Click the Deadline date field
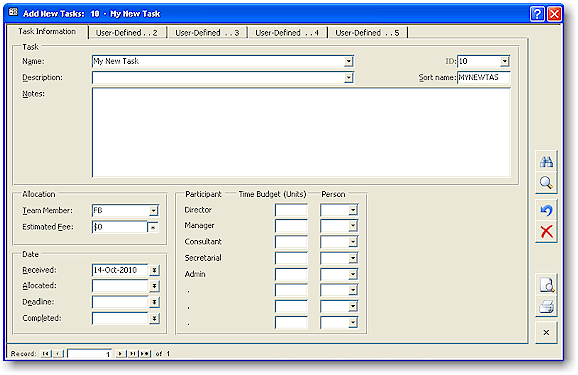 120,302
